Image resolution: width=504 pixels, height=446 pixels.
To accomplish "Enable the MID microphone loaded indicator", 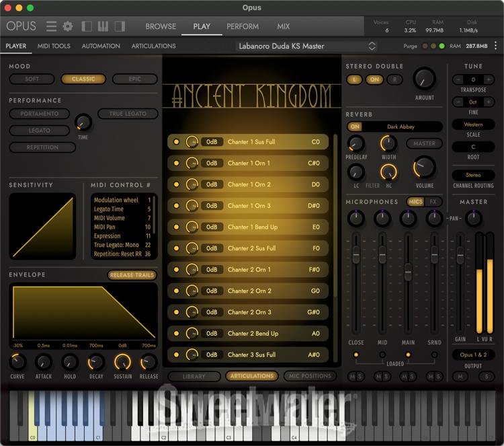I will pyautogui.click(x=382, y=355).
